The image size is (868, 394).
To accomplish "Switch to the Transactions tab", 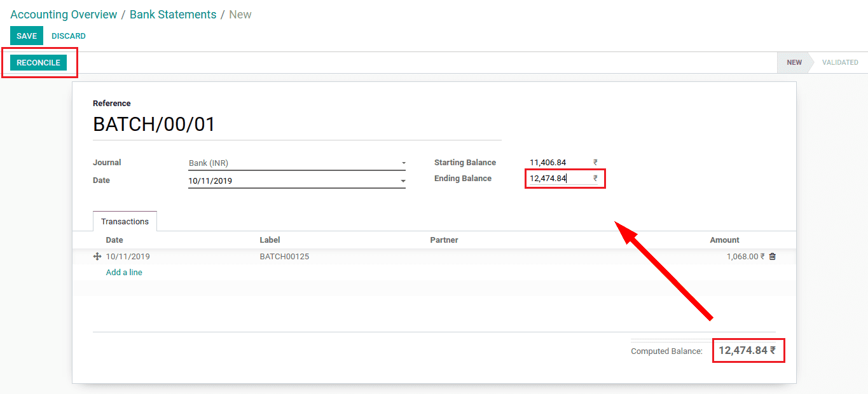I will click(x=125, y=221).
